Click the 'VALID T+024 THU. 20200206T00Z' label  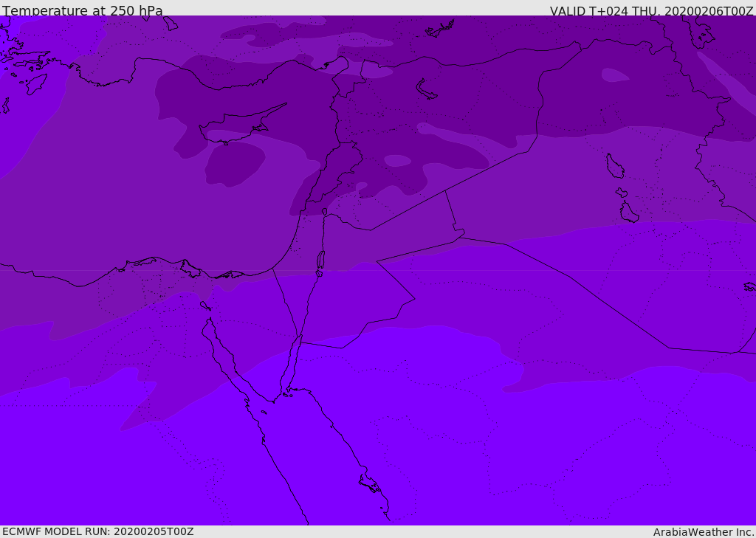click(651, 11)
